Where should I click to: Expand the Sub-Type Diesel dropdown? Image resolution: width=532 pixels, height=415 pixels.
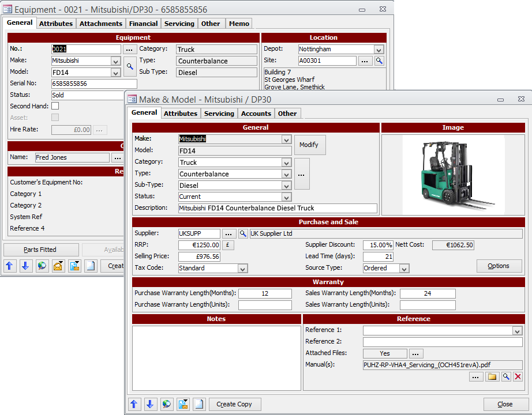(x=287, y=186)
